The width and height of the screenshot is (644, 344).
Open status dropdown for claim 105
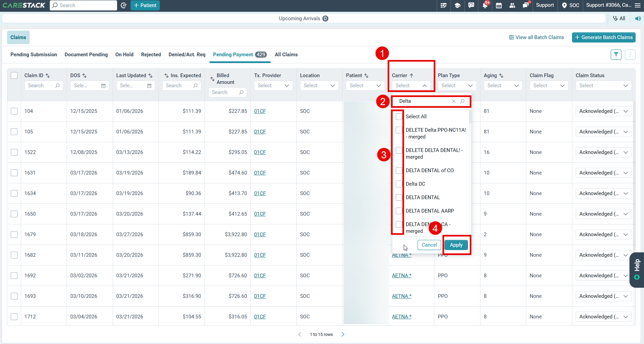pyautogui.click(x=604, y=132)
